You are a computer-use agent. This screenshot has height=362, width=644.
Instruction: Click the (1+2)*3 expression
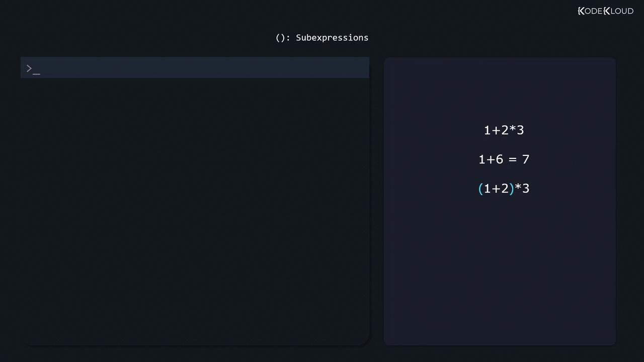click(504, 189)
